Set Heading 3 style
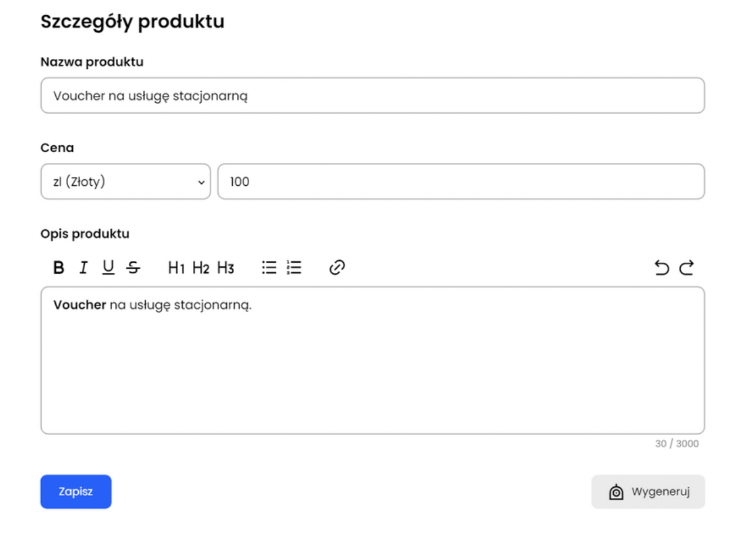 point(226,268)
